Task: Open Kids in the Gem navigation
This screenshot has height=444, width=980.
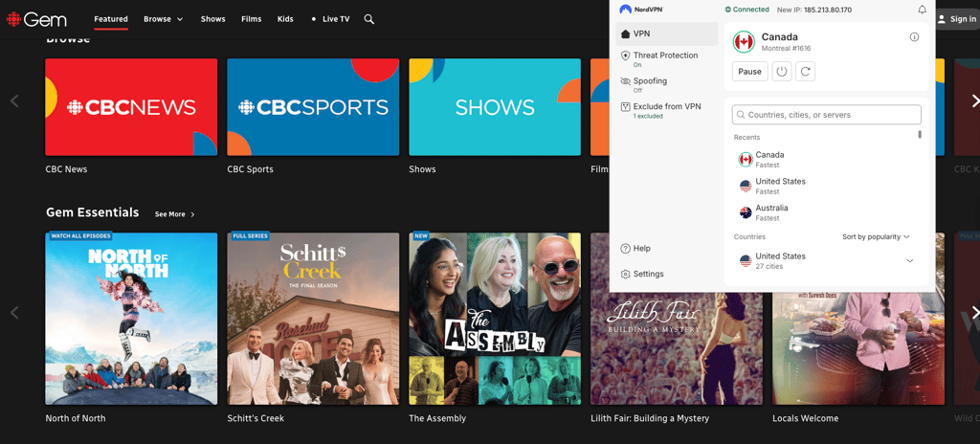Action: 285,19
